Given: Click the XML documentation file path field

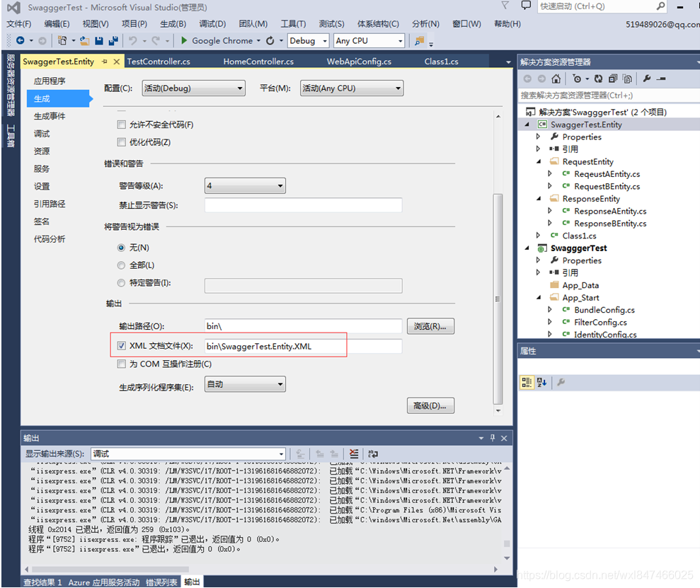Looking at the screenshot, I should [303, 346].
